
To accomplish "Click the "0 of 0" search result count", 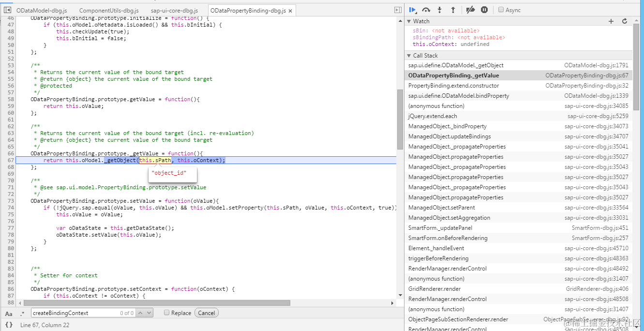I will [x=127, y=313].
